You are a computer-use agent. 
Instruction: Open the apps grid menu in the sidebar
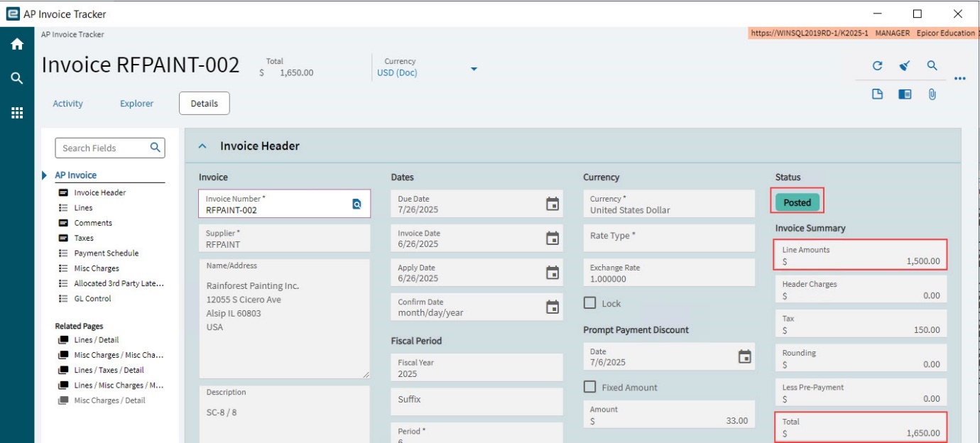pos(17,112)
